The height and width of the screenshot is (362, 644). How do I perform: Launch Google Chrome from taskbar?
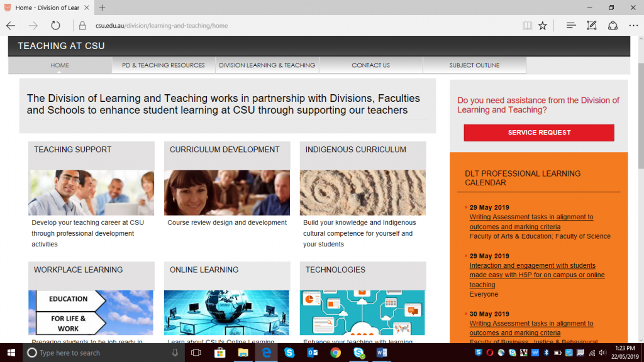336,353
